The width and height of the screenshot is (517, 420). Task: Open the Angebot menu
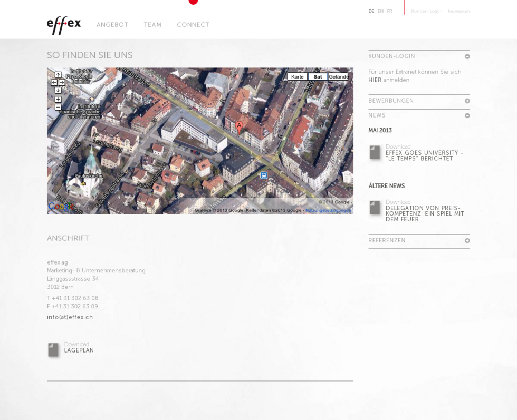pyautogui.click(x=112, y=25)
